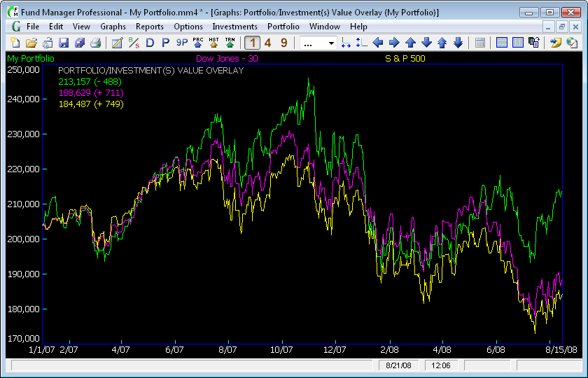Click the blue double down arrow icon
Viewport: 588px width, 378px height.
(458, 43)
